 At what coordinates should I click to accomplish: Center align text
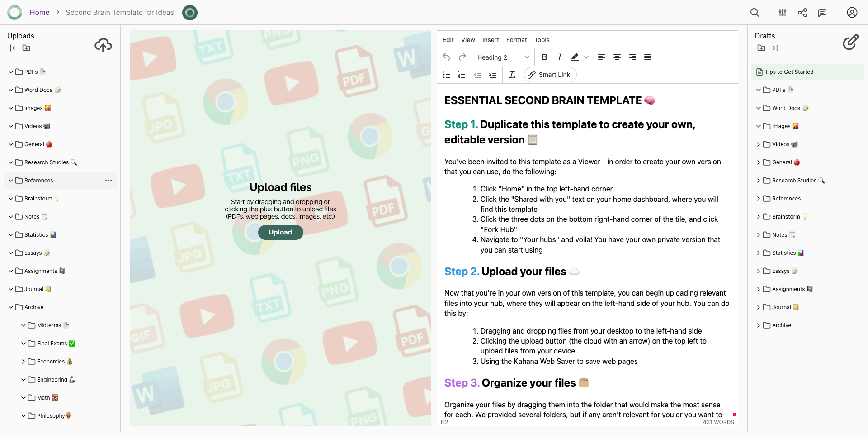pyautogui.click(x=617, y=57)
